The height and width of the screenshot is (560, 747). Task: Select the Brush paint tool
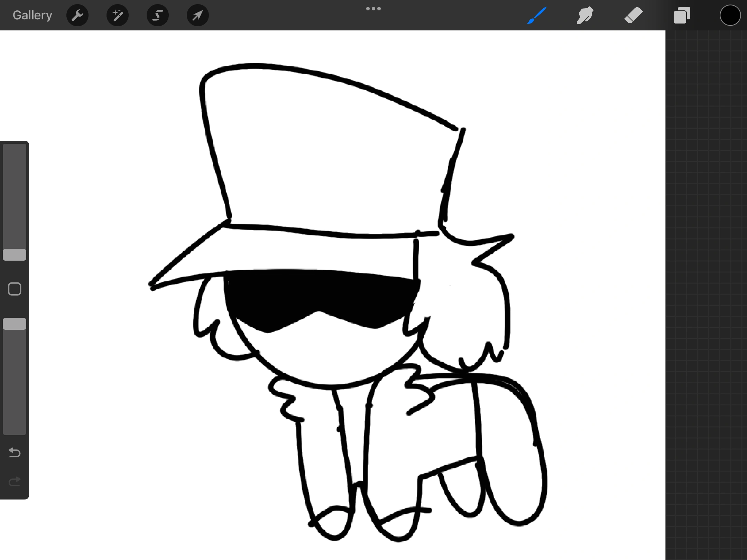537,15
